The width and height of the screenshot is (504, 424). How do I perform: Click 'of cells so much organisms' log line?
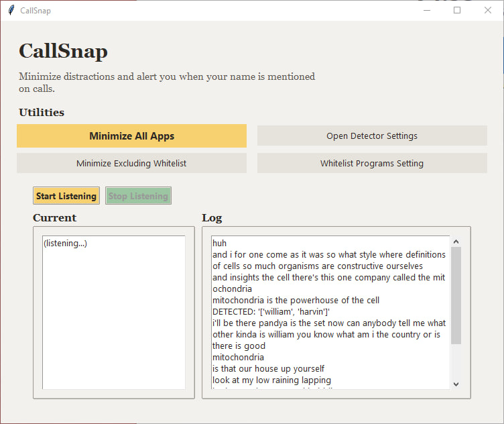pyautogui.click(x=318, y=266)
